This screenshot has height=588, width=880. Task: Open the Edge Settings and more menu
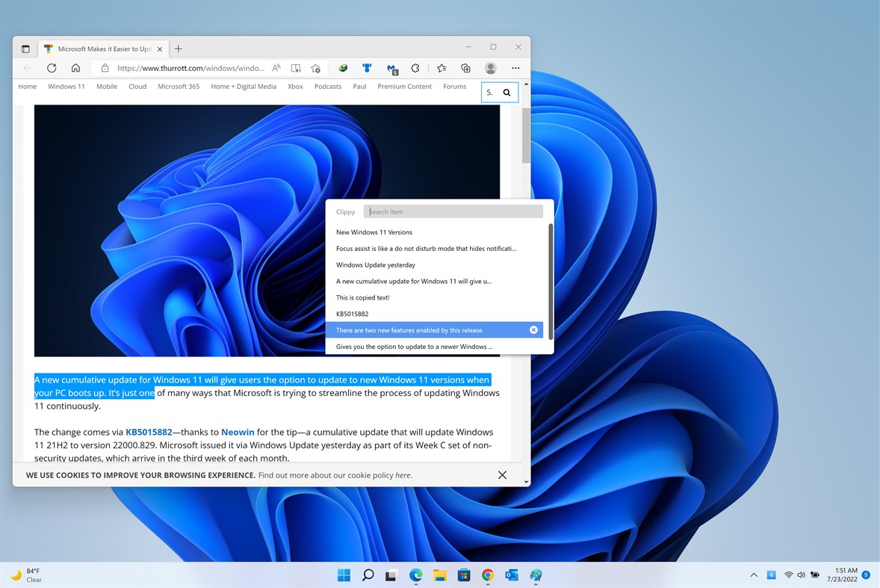click(x=515, y=68)
